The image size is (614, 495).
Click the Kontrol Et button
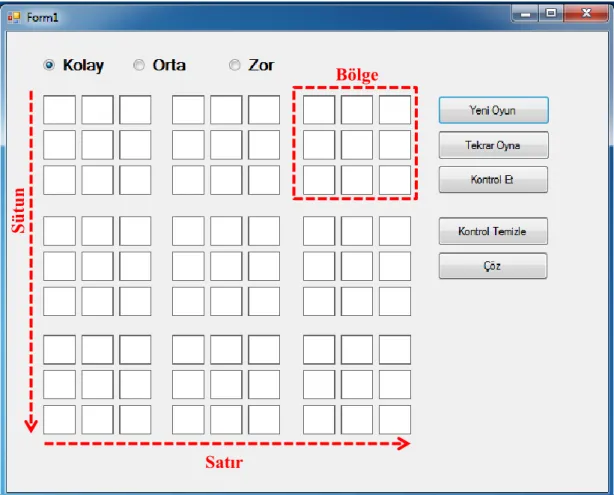[493, 180]
